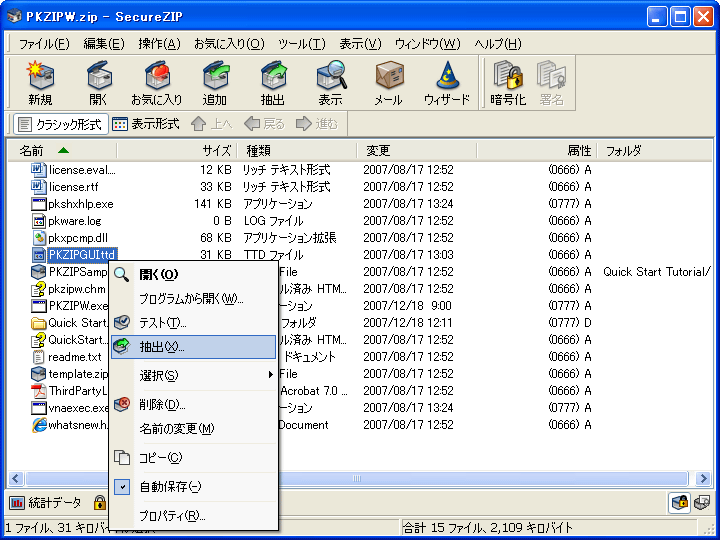
Task: Sort by the 変更 column header
Action: click(417, 151)
